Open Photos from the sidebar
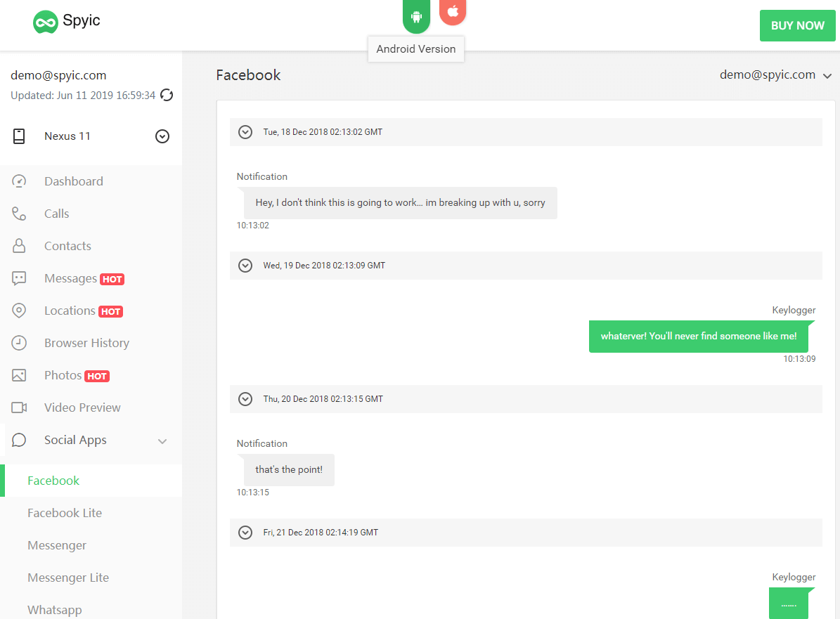Viewport: 840px width, 619px height. [62, 374]
